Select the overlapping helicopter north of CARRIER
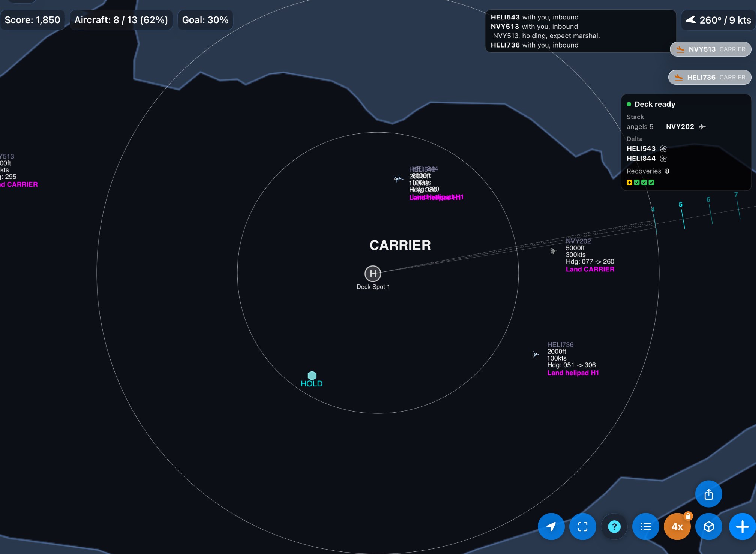Screen dimensions: 756x554 (x=398, y=179)
